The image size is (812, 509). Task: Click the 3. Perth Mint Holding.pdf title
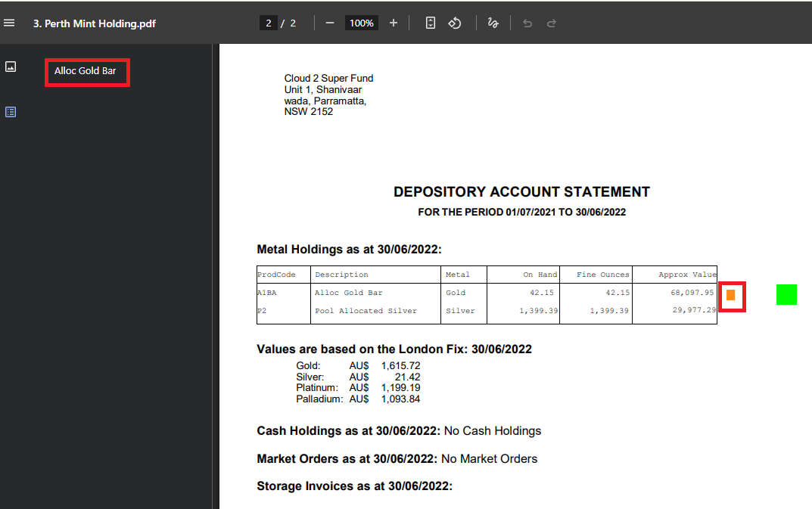point(95,23)
